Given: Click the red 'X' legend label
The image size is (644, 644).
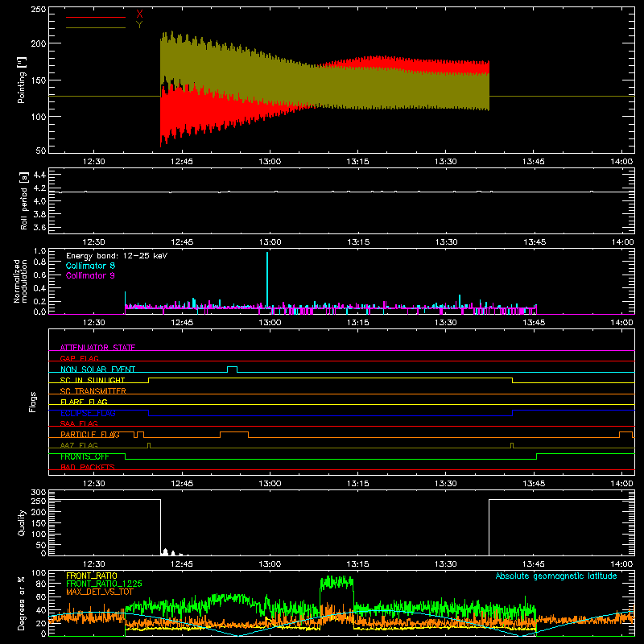Looking at the screenshot, I should 139,14.
